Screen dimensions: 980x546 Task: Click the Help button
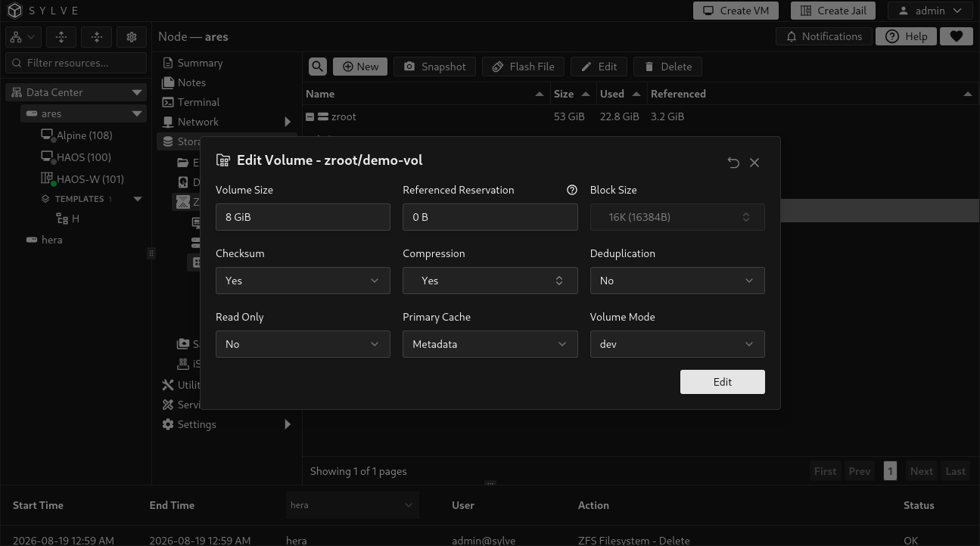pyautogui.click(x=906, y=36)
